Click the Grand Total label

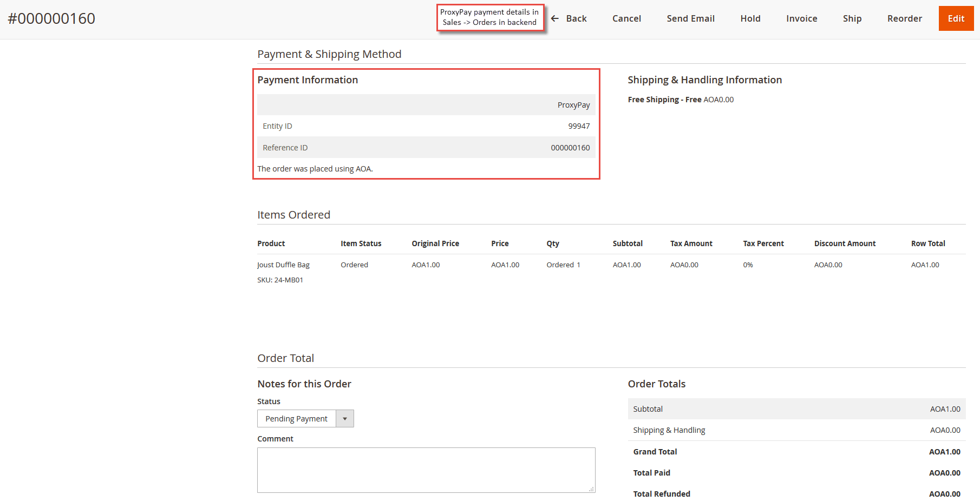point(655,452)
